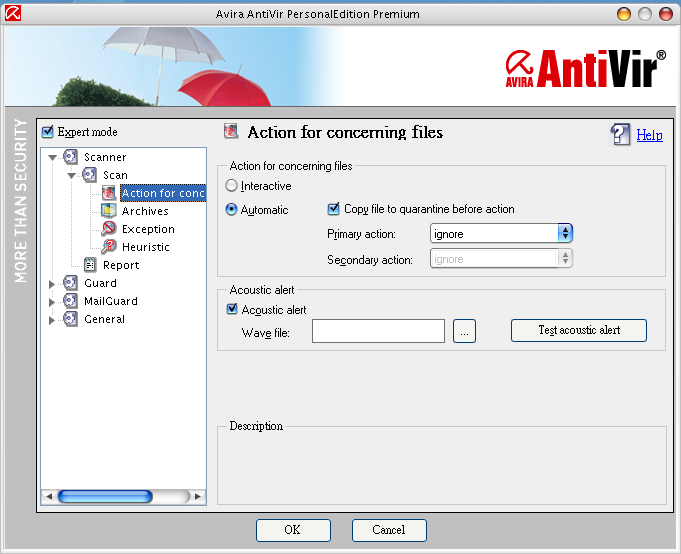Click the tree scrollbar right arrow
Viewport: 681px width, 554px height.
[x=198, y=496]
